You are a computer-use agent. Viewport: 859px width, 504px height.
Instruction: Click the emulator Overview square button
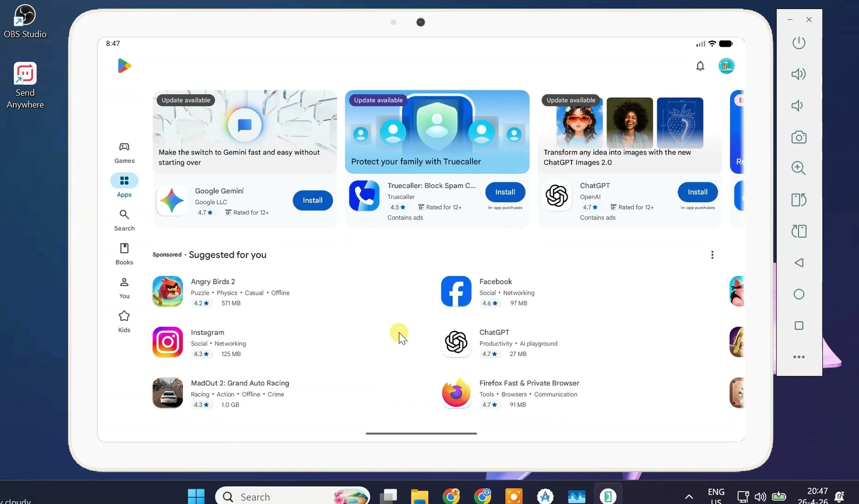[x=799, y=326]
